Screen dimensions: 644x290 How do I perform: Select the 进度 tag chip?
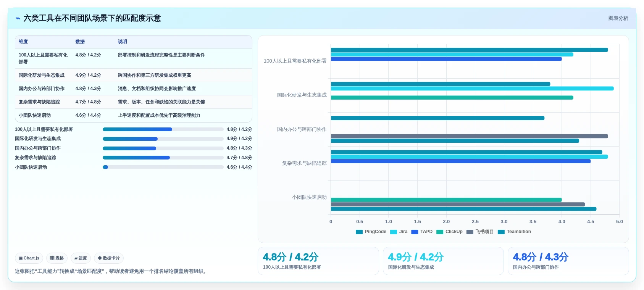coord(81,258)
